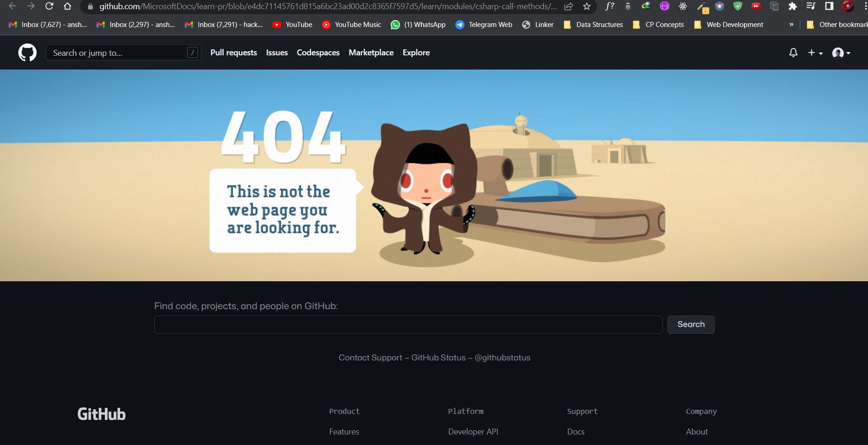Click the share page icon in address bar
Viewport: 868px width, 445px height.
coord(569,6)
